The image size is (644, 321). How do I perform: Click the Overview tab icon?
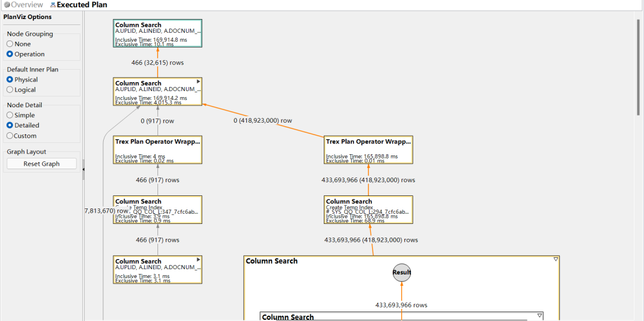[7, 5]
